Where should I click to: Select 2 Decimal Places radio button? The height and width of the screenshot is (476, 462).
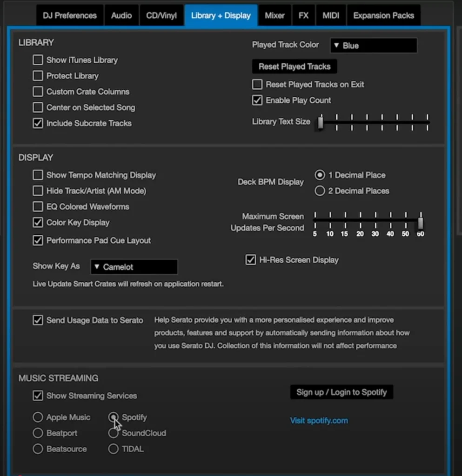(x=320, y=191)
